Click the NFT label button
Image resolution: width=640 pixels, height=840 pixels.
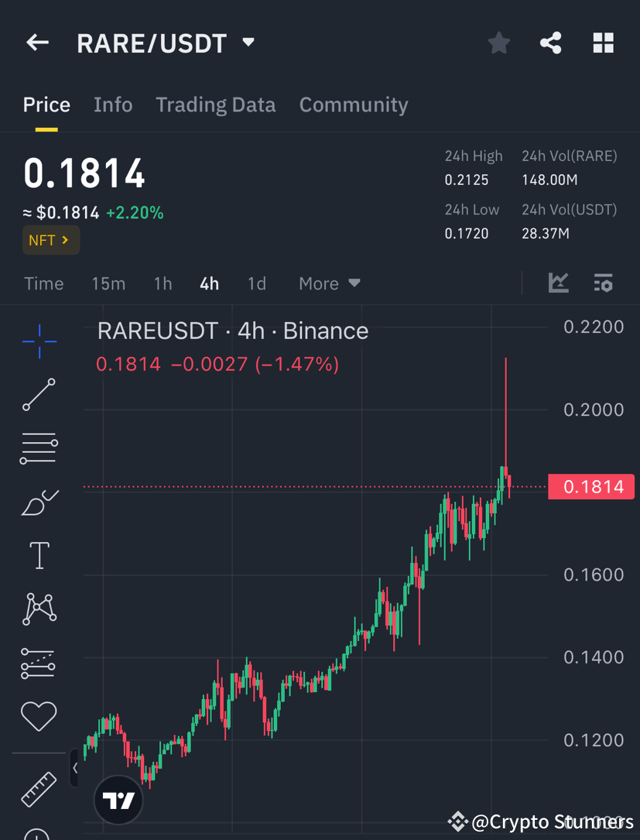click(50, 240)
